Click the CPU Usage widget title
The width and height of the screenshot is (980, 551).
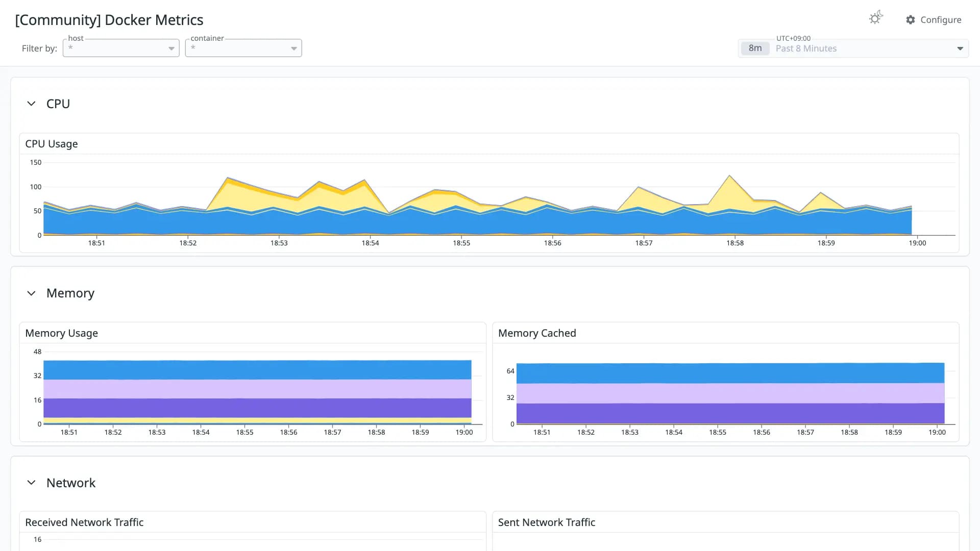coord(52,144)
